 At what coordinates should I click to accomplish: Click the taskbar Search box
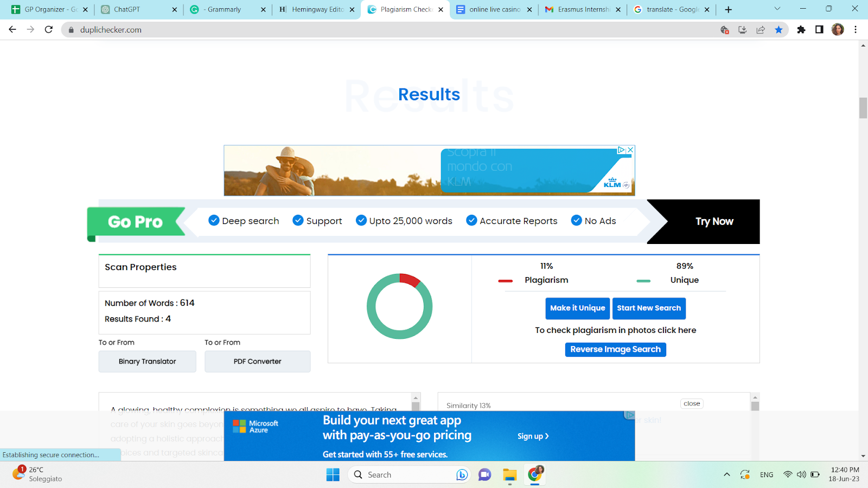[x=410, y=475]
